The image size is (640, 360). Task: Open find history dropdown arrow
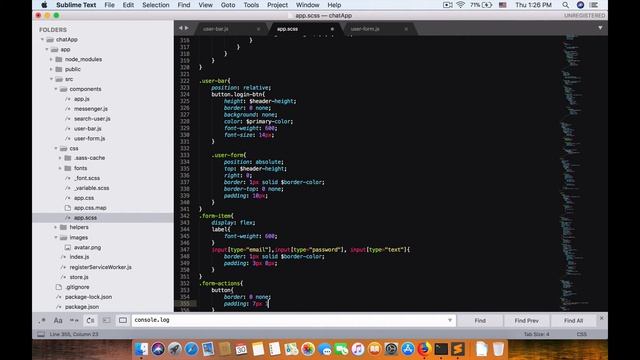coord(450,320)
